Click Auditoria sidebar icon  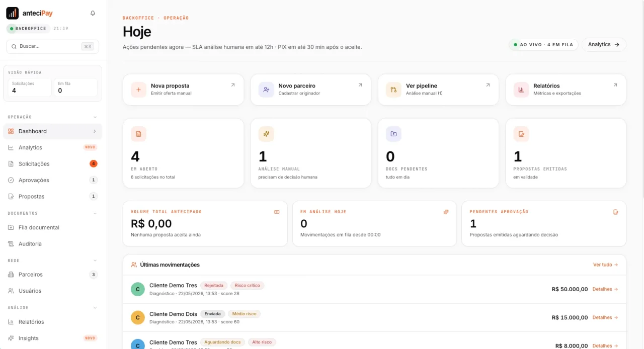point(11,244)
